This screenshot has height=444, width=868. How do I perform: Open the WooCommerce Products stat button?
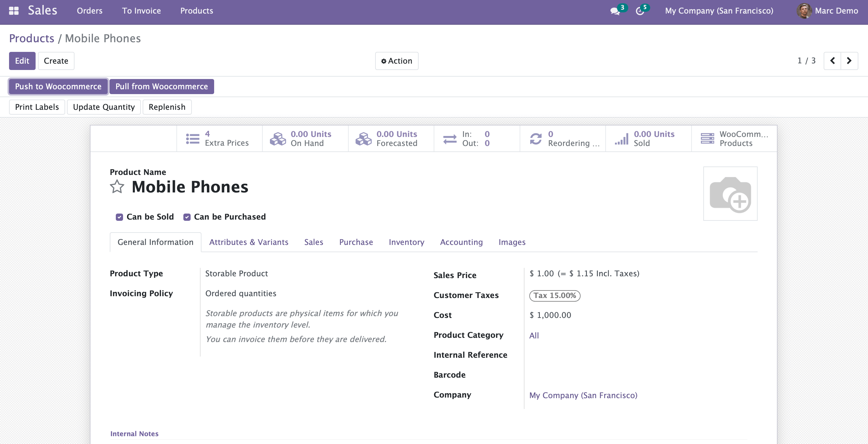pyautogui.click(x=734, y=138)
